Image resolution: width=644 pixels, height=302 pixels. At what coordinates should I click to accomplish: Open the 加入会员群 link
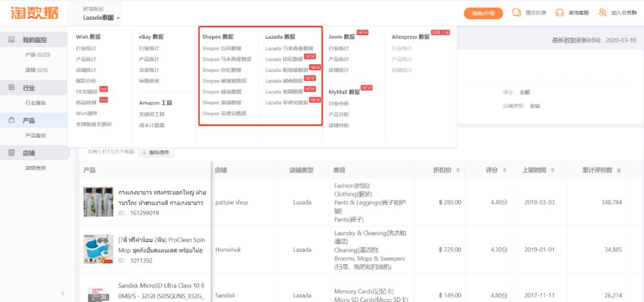click(x=624, y=13)
